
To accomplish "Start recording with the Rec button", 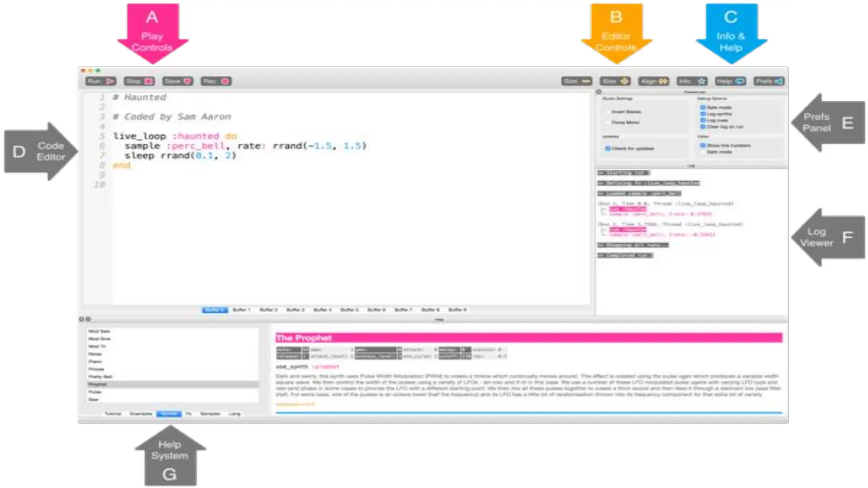I will coord(216,81).
